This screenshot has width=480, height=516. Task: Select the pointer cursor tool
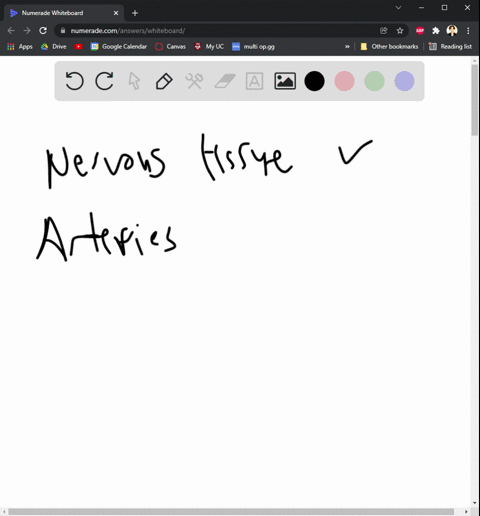pyautogui.click(x=134, y=81)
